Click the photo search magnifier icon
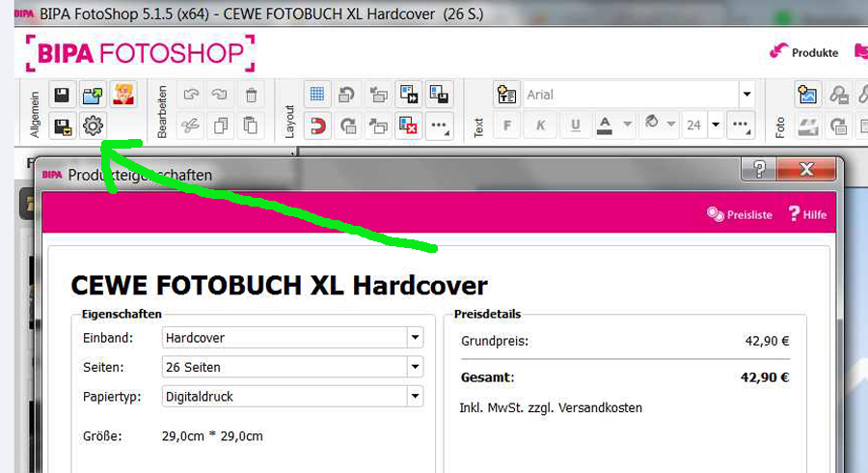Image resolution: width=868 pixels, height=473 pixels. pos(839,95)
